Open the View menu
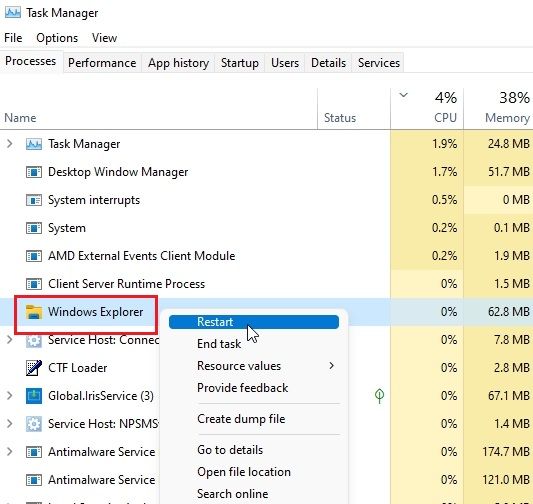 pyautogui.click(x=104, y=38)
